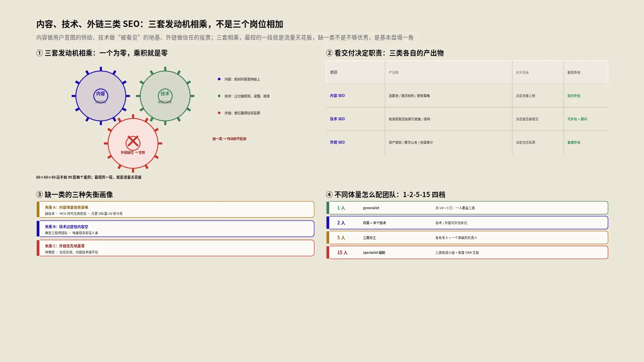The width and height of the screenshot is (644, 362).
Task: Click the main slide title about 三套发动机相乘
Action: point(160,24)
